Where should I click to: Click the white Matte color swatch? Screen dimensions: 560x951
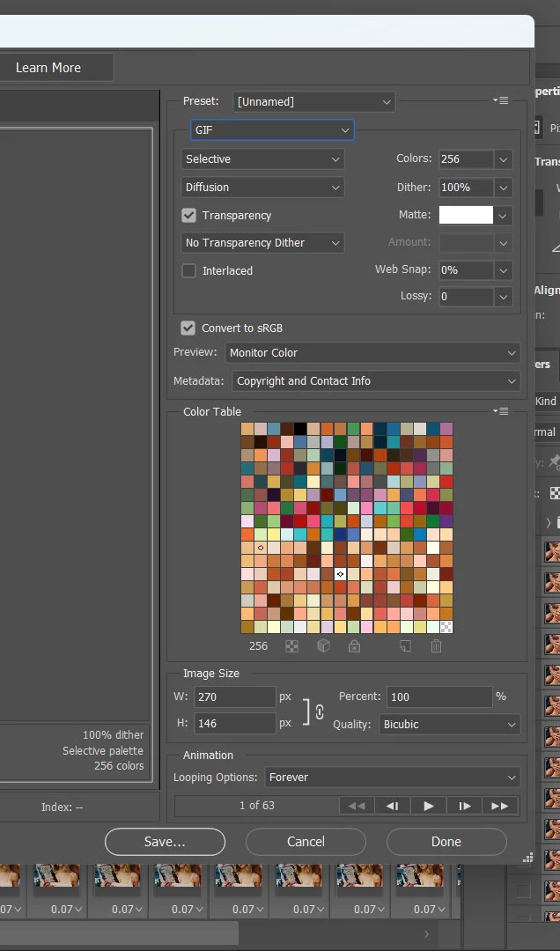coord(466,215)
